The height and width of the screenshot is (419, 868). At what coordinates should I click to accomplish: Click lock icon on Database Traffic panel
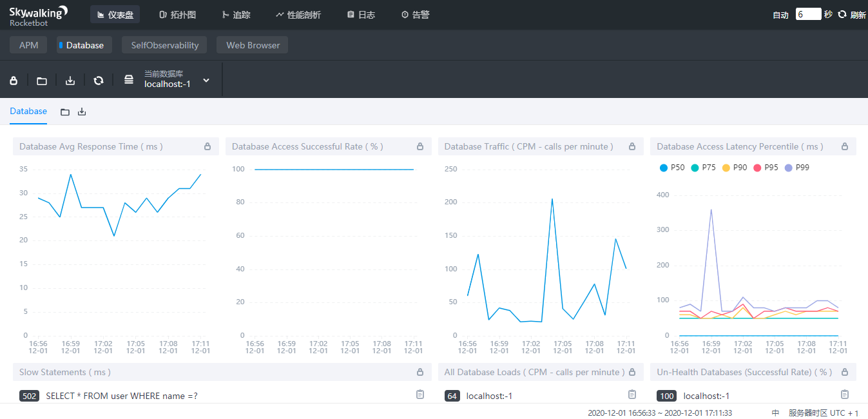[x=632, y=146]
